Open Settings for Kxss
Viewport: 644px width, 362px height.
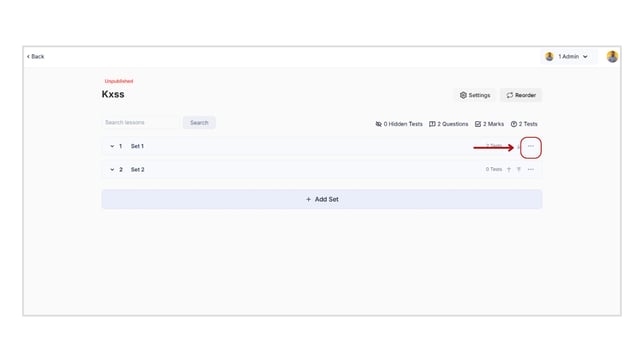pos(475,95)
